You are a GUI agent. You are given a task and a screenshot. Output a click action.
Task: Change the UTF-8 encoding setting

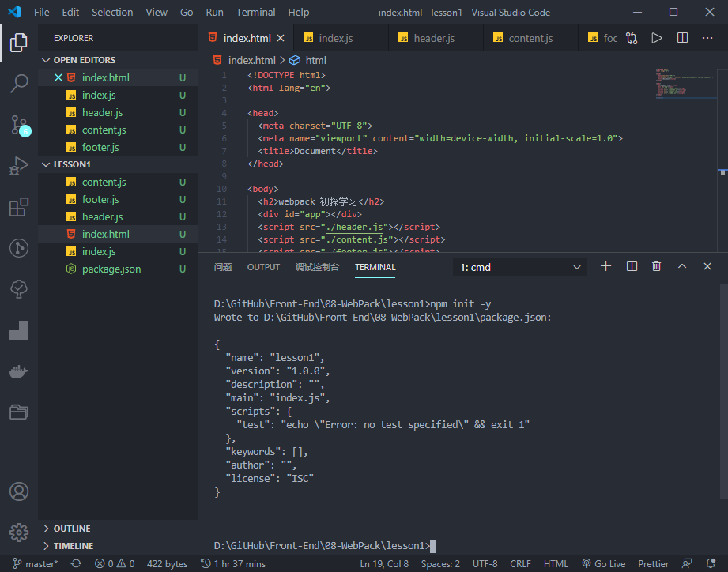[485, 563]
